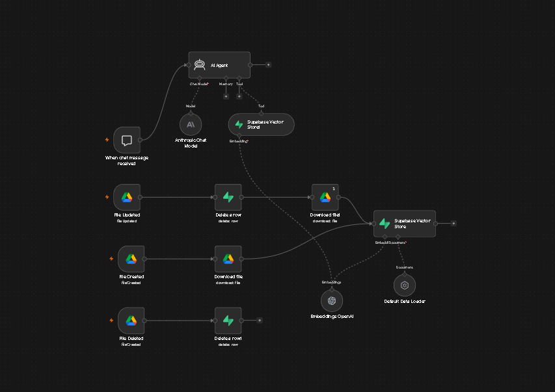Image resolution: width=555 pixels, height=392 pixels.
Task: Open the Download file node after File Created
Action: 228,259
